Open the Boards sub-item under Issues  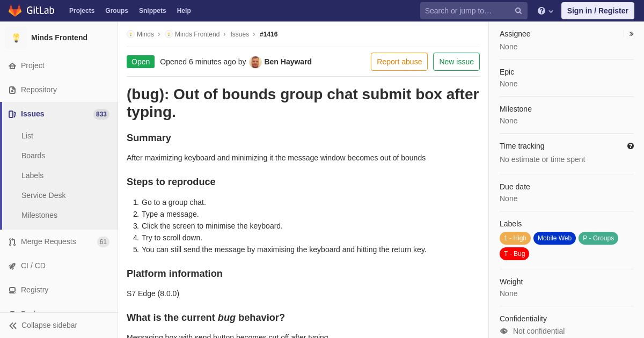[x=33, y=156]
